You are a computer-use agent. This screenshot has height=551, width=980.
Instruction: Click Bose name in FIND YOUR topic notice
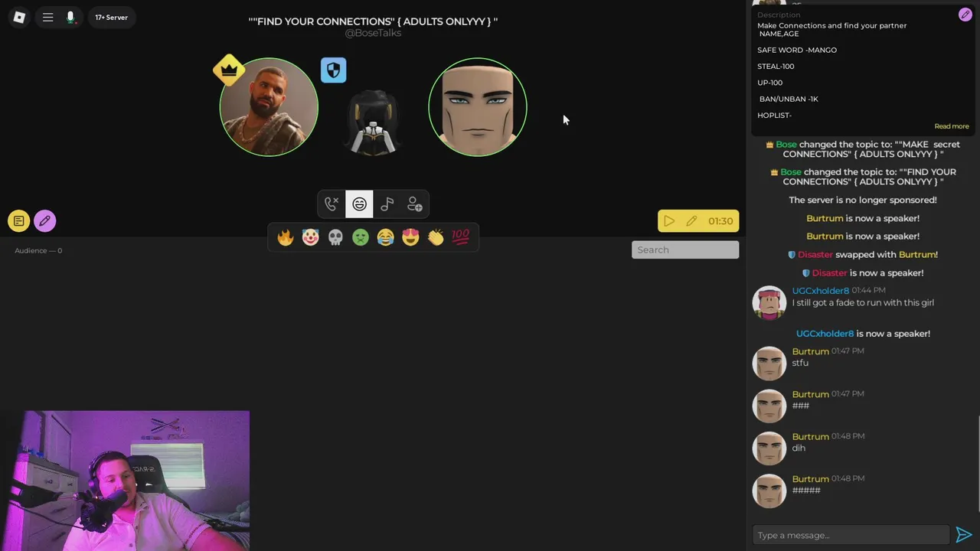coord(791,172)
